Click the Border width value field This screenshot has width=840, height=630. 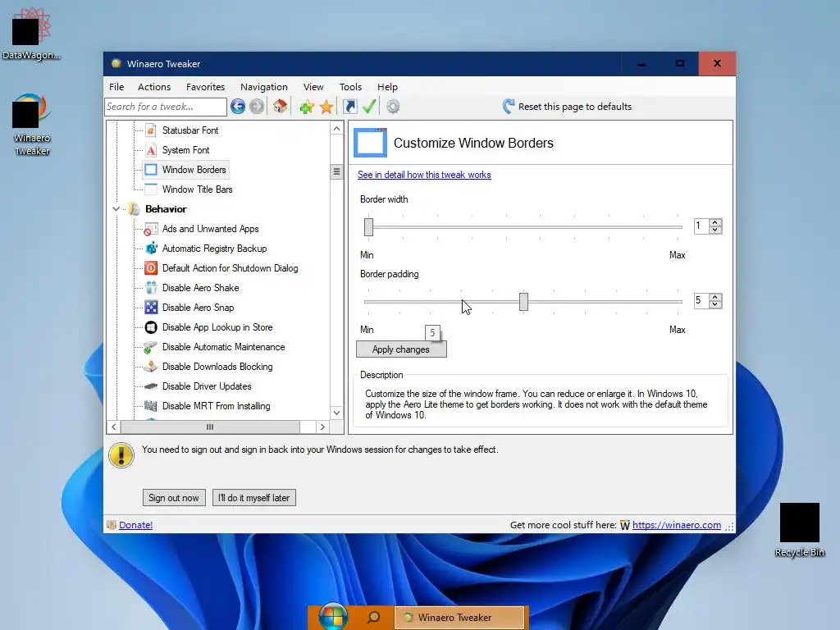tap(701, 226)
